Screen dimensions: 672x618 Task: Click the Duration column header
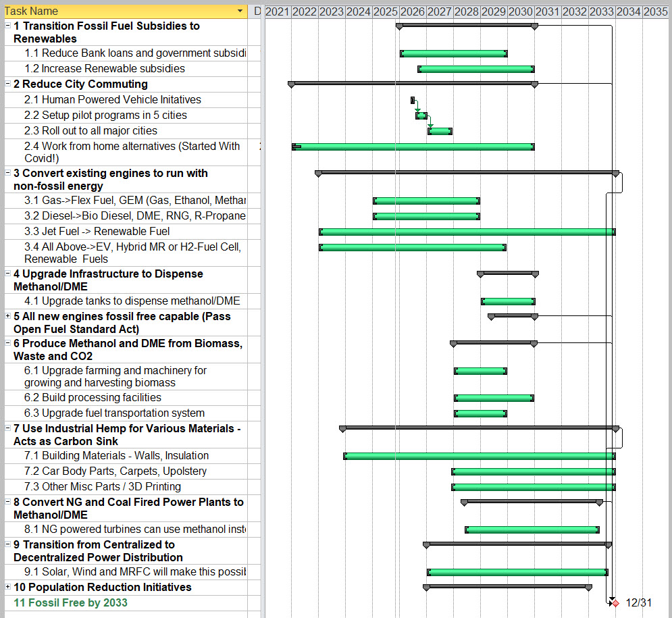pyautogui.click(x=256, y=11)
